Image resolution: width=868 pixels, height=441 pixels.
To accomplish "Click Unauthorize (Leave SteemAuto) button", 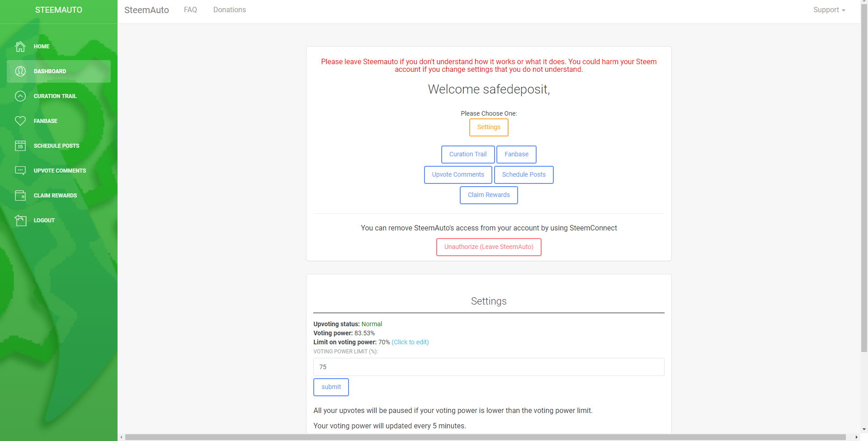I will coord(489,247).
